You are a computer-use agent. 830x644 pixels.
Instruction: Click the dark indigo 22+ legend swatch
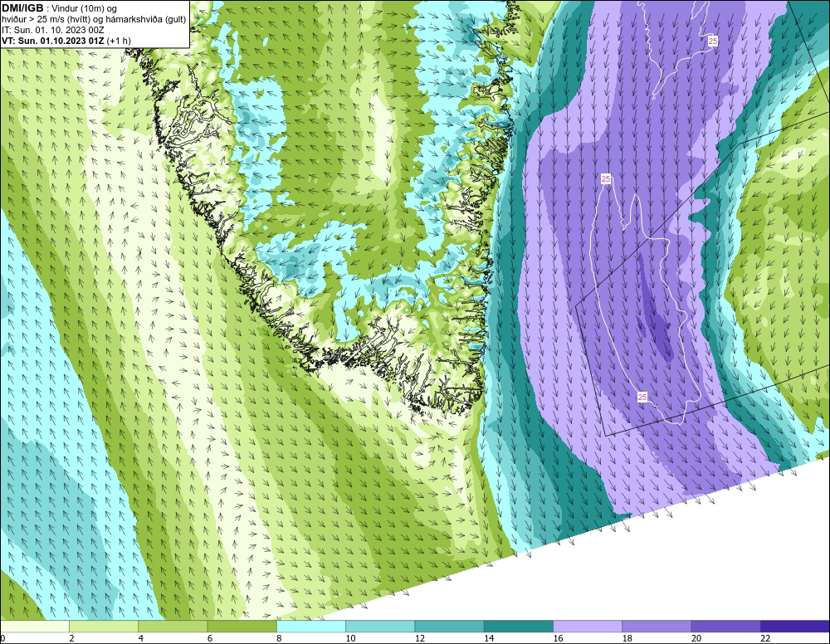coord(795,626)
